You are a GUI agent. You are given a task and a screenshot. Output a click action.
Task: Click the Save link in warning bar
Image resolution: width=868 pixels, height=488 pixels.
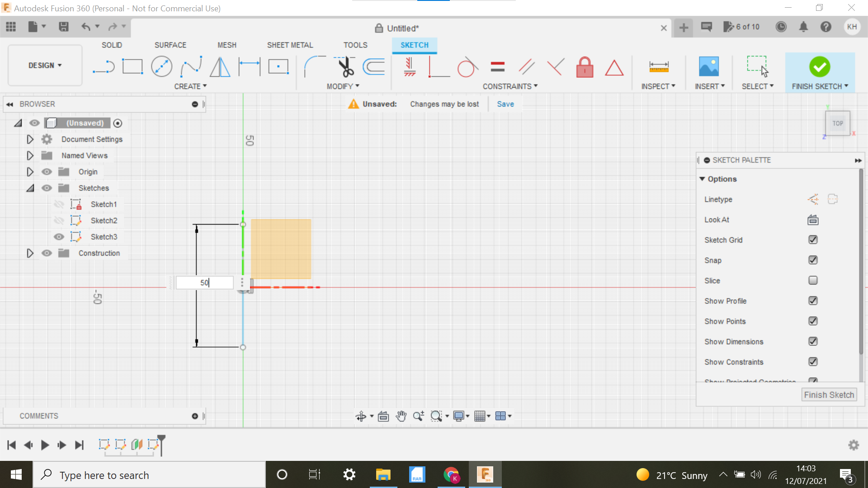click(505, 103)
